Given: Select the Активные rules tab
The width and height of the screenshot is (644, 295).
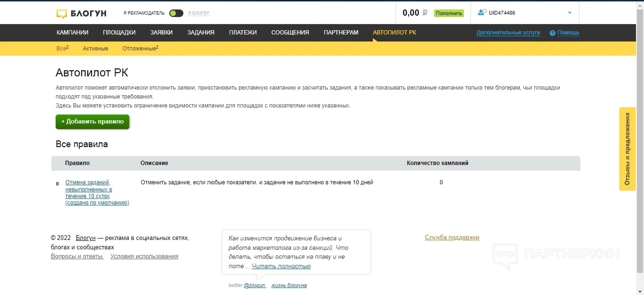Looking at the screenshot, I should [x=96, y=49].
